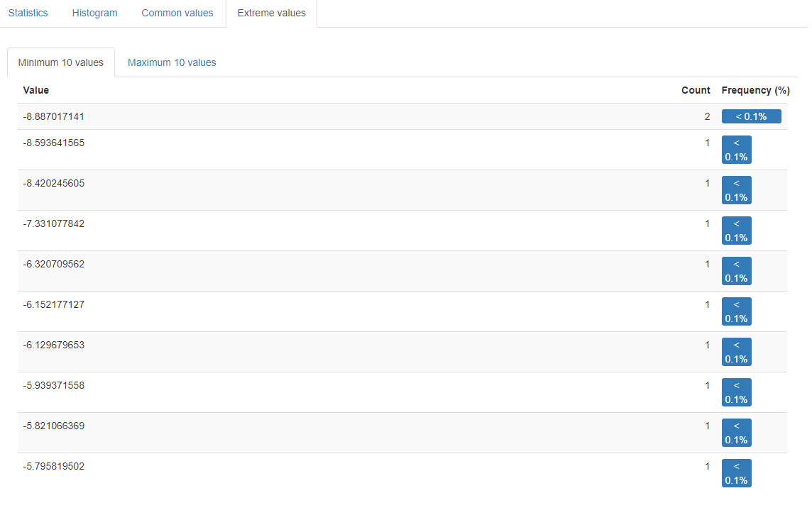Viewport: 812px width, 515px height.
Task: Show the Maximum 10 values tab
Action: click(172, 62)
